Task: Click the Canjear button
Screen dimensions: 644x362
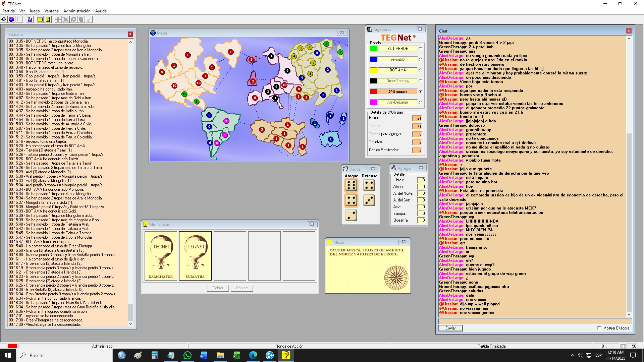Action: pos(242,288)
